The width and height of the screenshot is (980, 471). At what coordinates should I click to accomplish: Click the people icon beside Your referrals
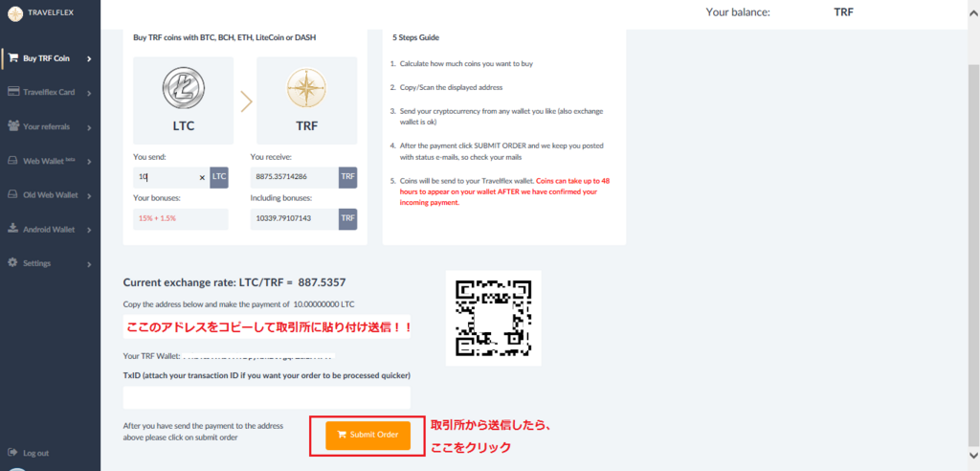click(12, 125)
